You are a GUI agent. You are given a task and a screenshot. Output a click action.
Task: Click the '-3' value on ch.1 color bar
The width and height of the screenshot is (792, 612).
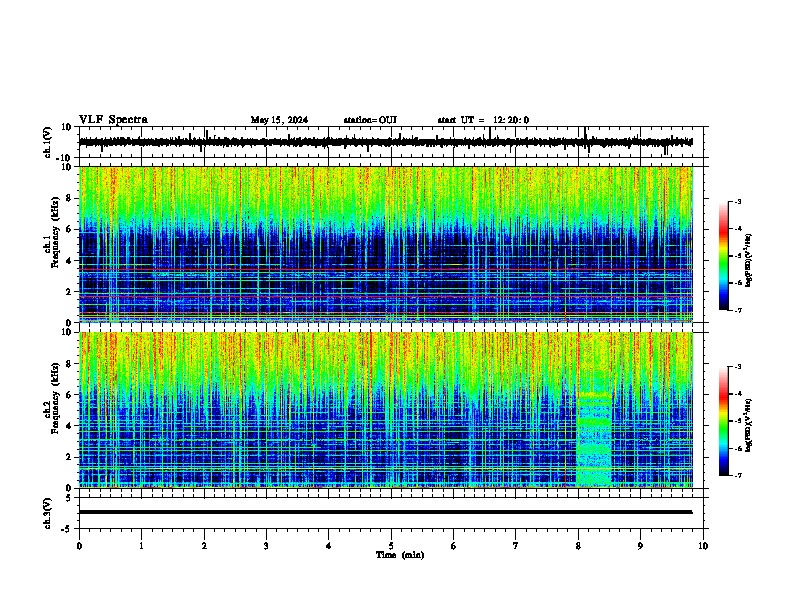tap(737, 202)
